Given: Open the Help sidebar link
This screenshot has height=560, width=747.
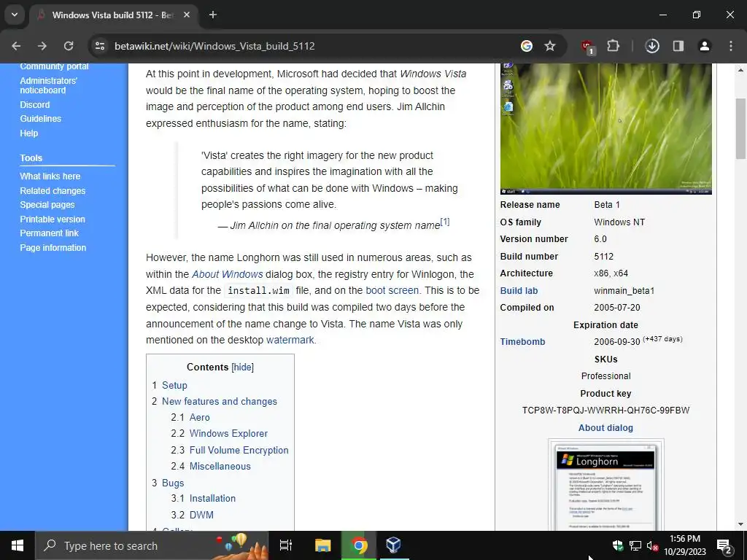Looking at the screenshot, I should (x=29, y=133).
